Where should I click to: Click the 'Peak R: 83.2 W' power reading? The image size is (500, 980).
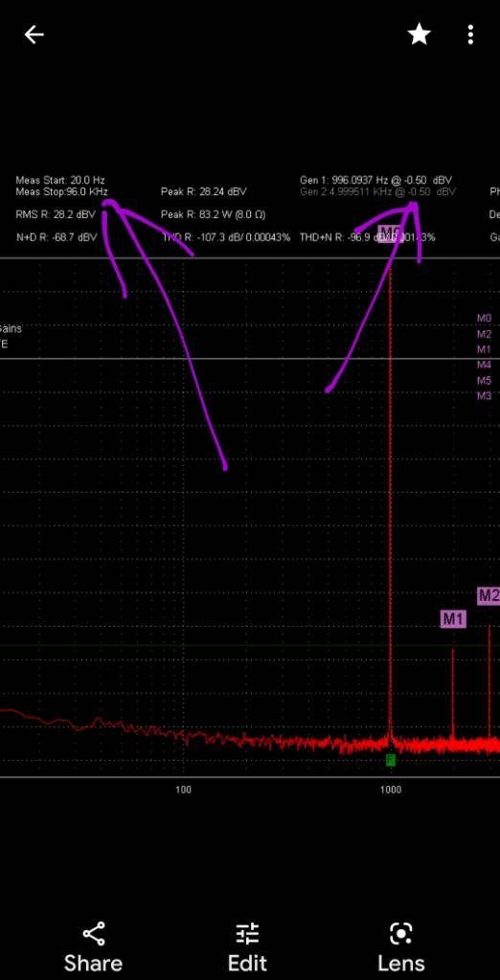point(214,214)
